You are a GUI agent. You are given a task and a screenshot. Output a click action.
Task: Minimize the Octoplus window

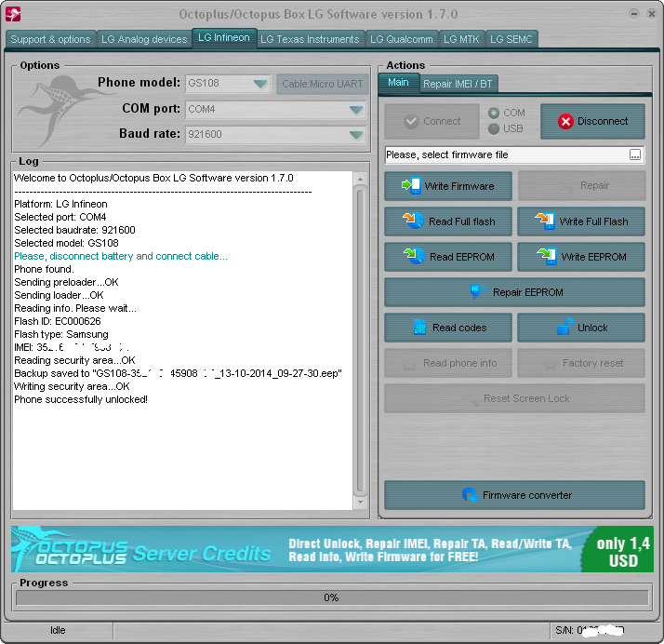pyautogui.click(x=633, y=14)
